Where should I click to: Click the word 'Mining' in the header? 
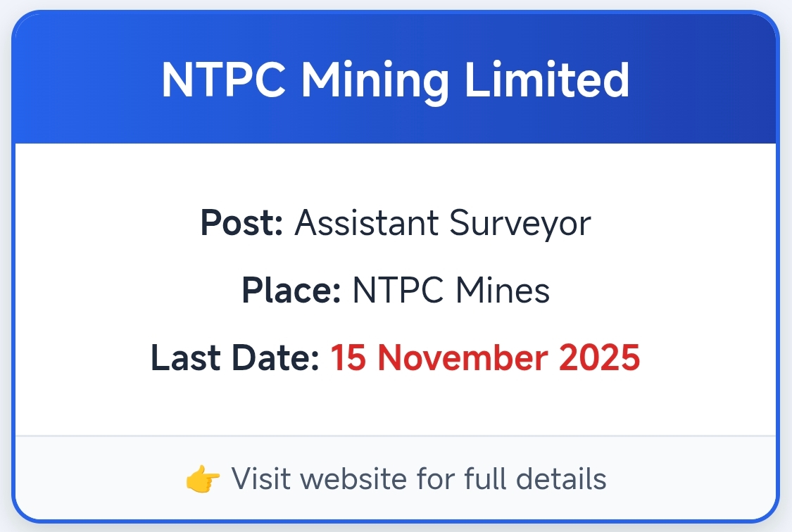(375, 80)
